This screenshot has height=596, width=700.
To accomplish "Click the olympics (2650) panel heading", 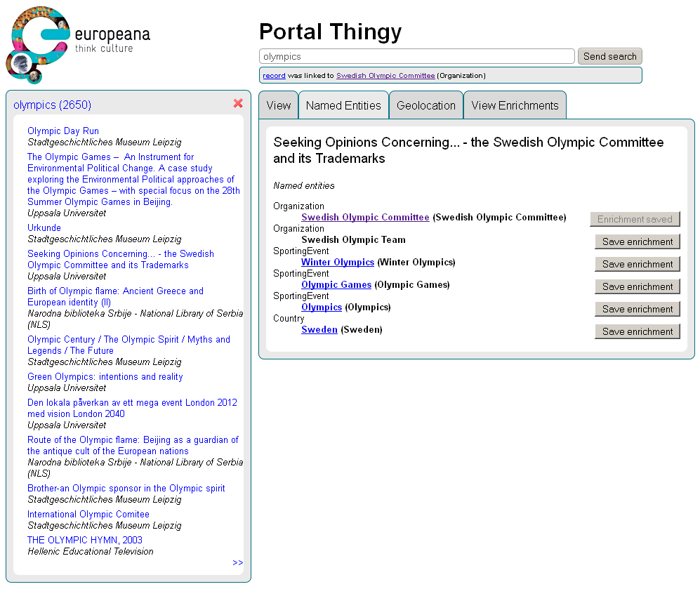I will 52,105.
